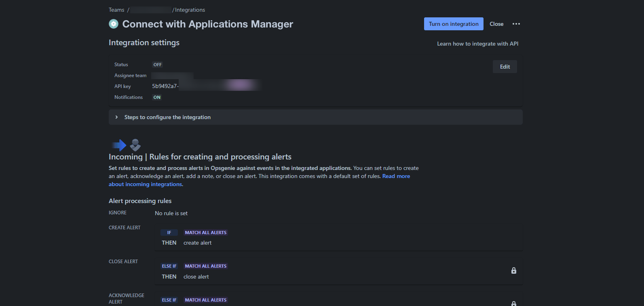Open Learn how to integrate with API
644x306 pixels.
tap(477, 44)
